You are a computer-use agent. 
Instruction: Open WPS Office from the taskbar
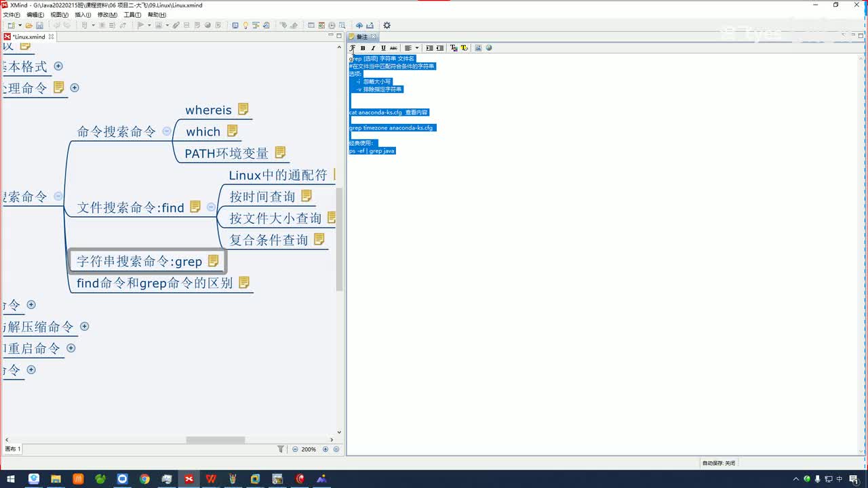click(x=211, y=479)
